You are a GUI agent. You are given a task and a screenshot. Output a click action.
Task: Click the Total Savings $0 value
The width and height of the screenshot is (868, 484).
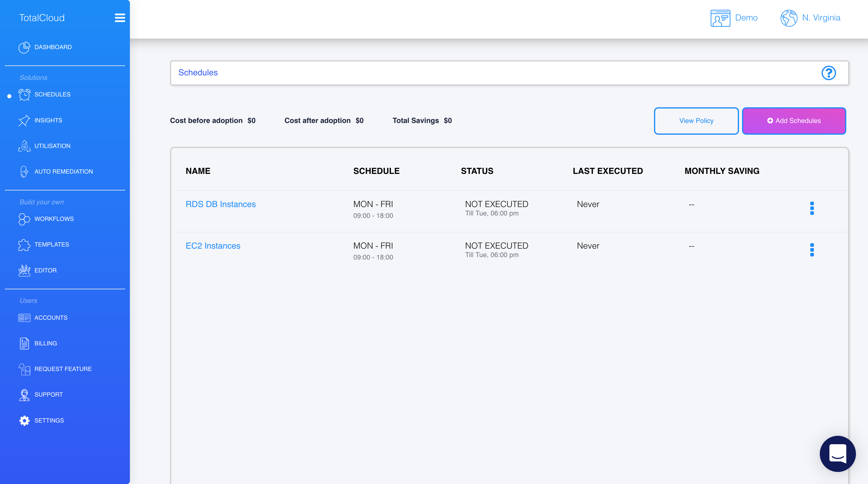(x=448, y=121)
